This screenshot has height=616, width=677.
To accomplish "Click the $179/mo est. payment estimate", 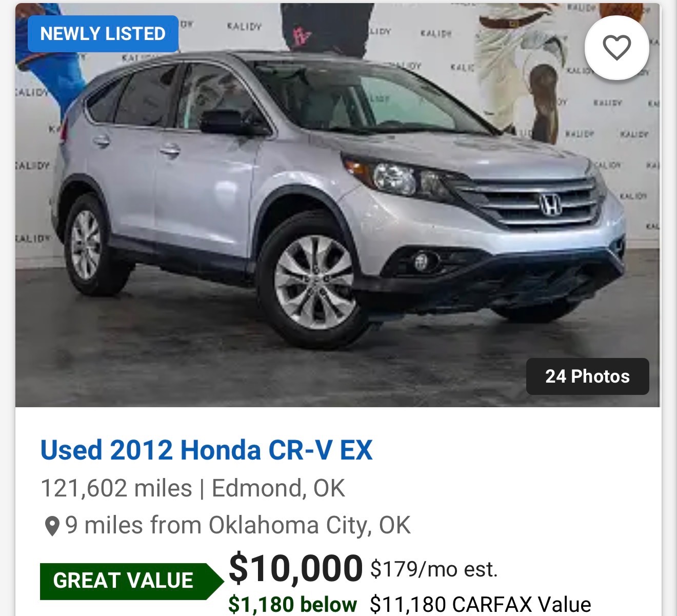I will click(x=434, y=569).
